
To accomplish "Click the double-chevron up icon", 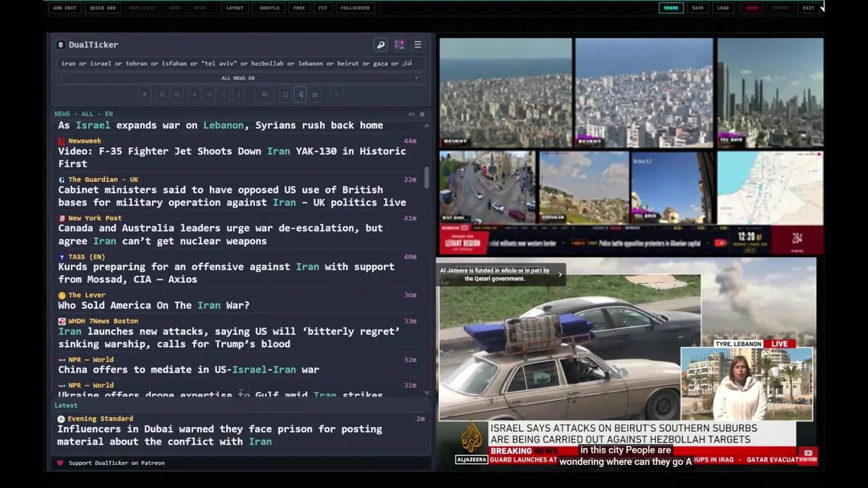I will 210,95.
